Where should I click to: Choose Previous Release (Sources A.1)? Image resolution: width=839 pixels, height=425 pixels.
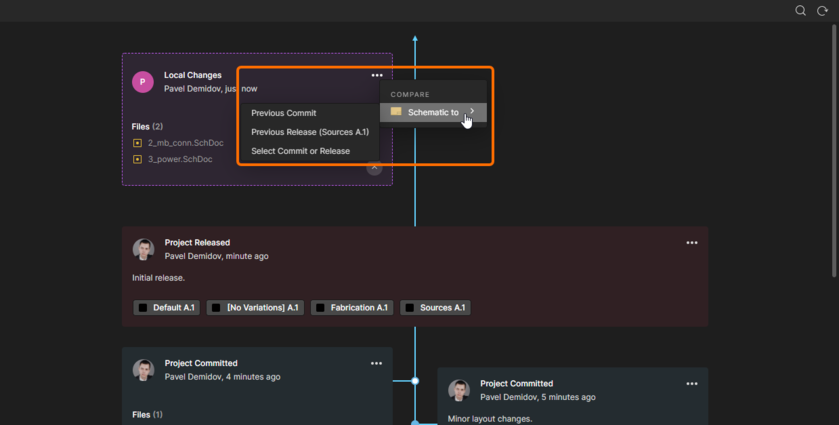click(x=309, y=132)
